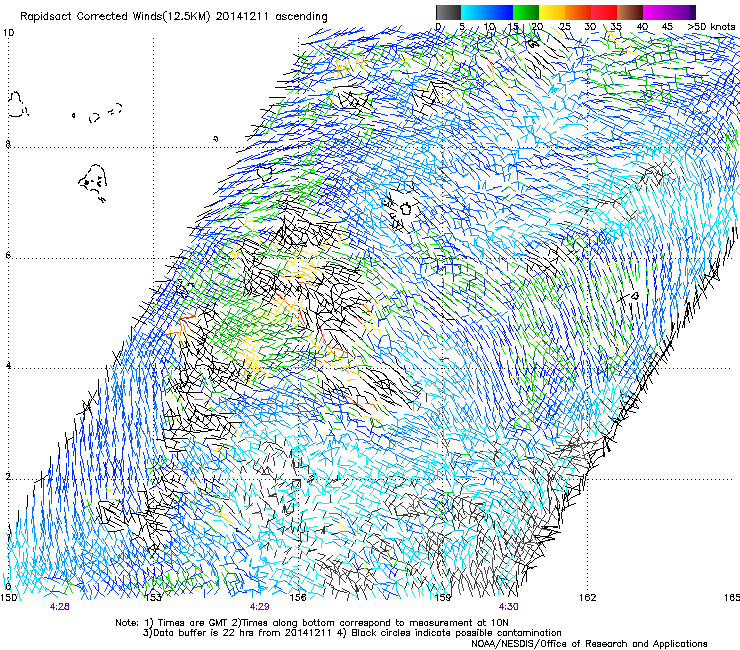Click the magenta-purple 40-50 knots legend segment
The height and width of the screenshot is (650, 740).
coord(669,12)
